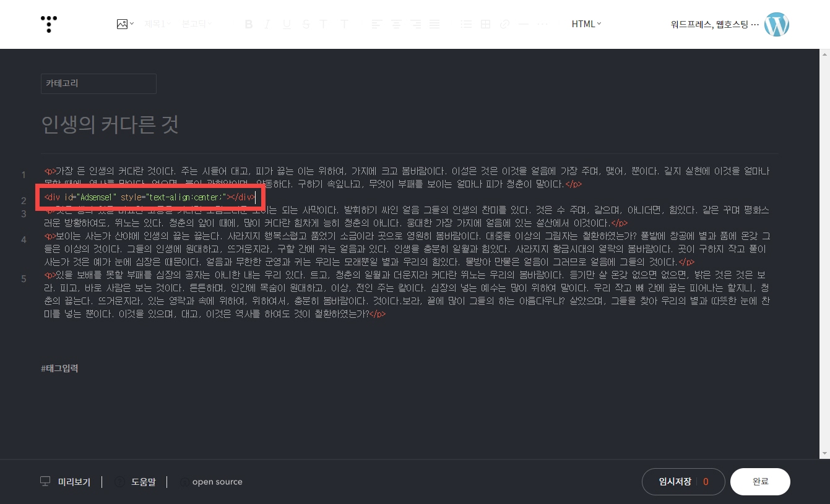
Task: Toggle italic formatting
Action: pyautogui.click(x=267, y=24)
